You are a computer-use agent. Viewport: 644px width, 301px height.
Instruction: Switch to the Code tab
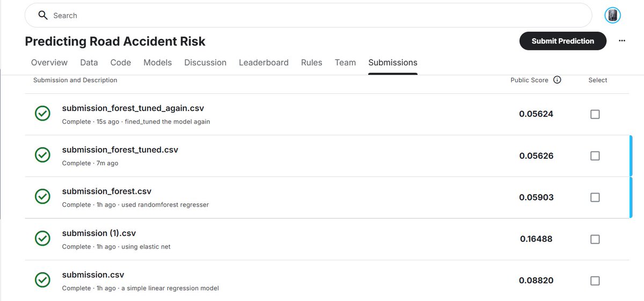tap(121, 63)
